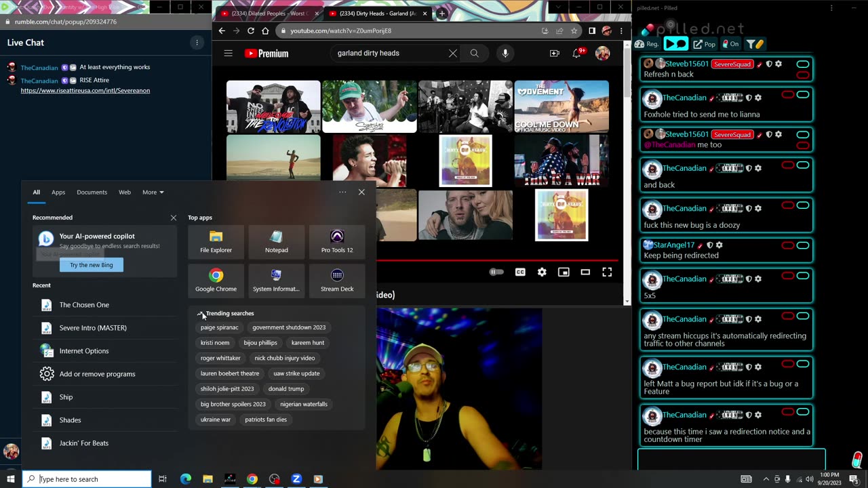Screen dimensions: 868x488
Task: Launch Pro Tools 12 from Top apps
Action: click(x=337, y=241)
